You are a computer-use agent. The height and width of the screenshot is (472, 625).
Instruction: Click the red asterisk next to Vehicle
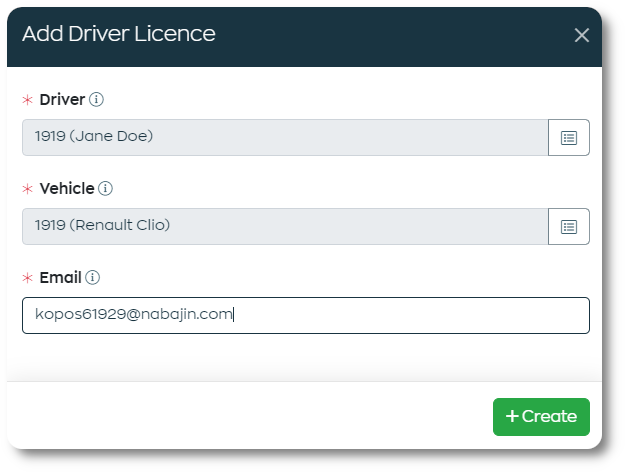click(27, 188)
